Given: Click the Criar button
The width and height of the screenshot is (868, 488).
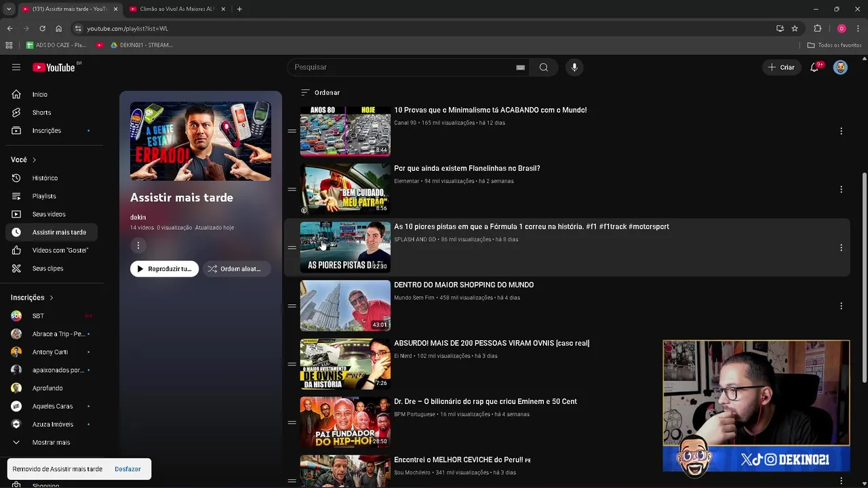Looking at the screenshot, I should click(x=781, y=67).
